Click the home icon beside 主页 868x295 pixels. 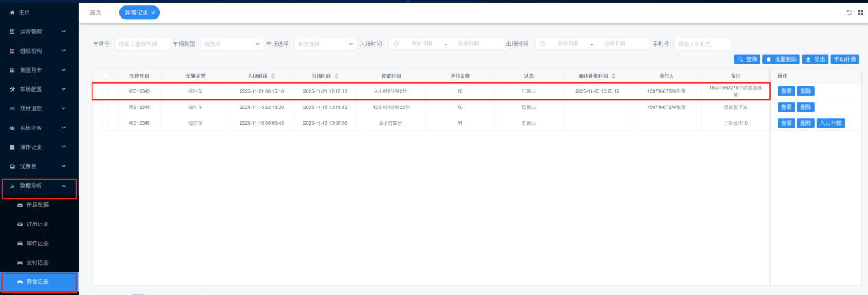12,12
